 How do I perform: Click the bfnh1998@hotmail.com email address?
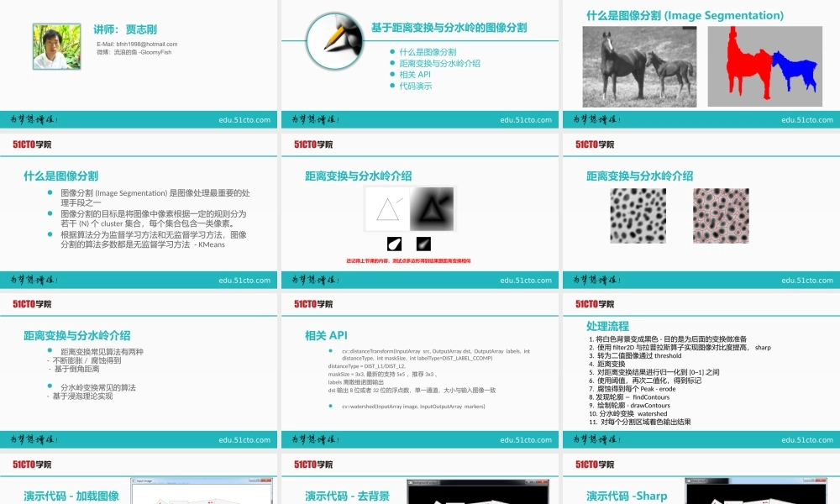[149, 45]
